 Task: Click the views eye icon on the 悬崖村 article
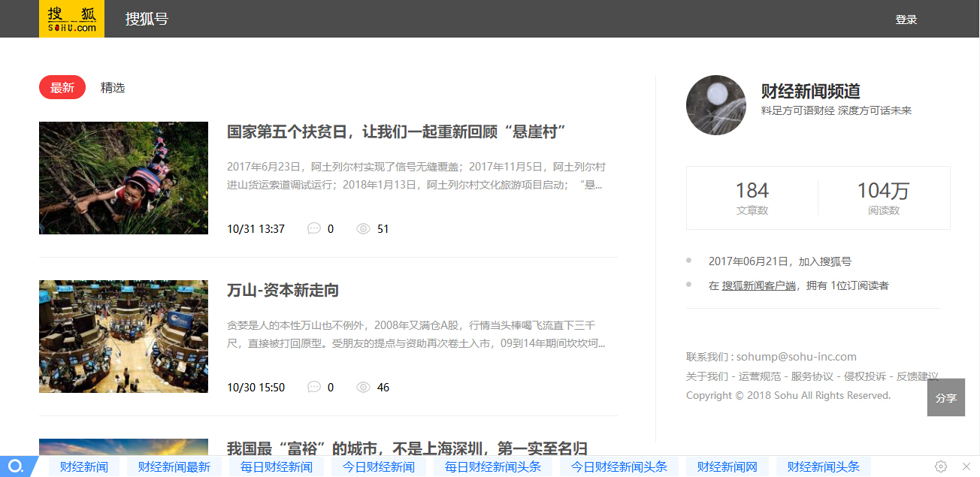click(364, 228)
